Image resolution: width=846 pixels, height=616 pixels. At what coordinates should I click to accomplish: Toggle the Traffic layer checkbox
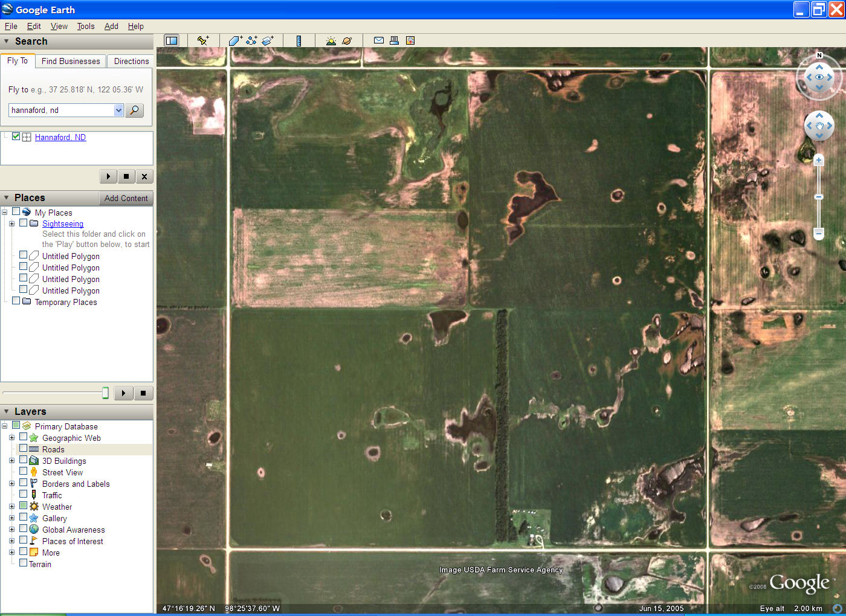pyautogui.click(x=23, y=494)
